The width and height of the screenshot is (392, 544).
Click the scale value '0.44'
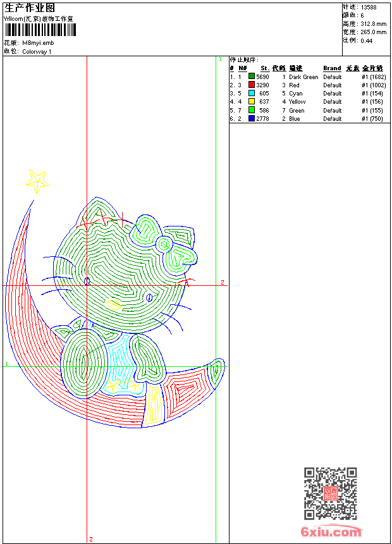tap(366, 41)
